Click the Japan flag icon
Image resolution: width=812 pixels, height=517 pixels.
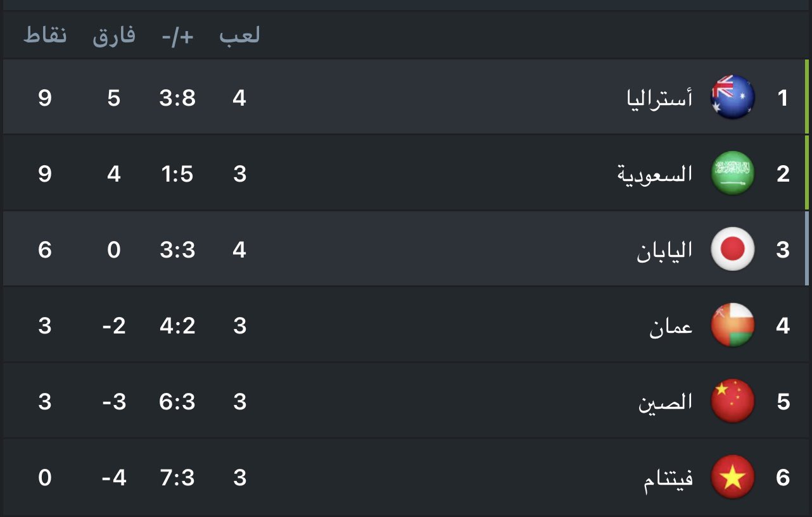[733, 249]
